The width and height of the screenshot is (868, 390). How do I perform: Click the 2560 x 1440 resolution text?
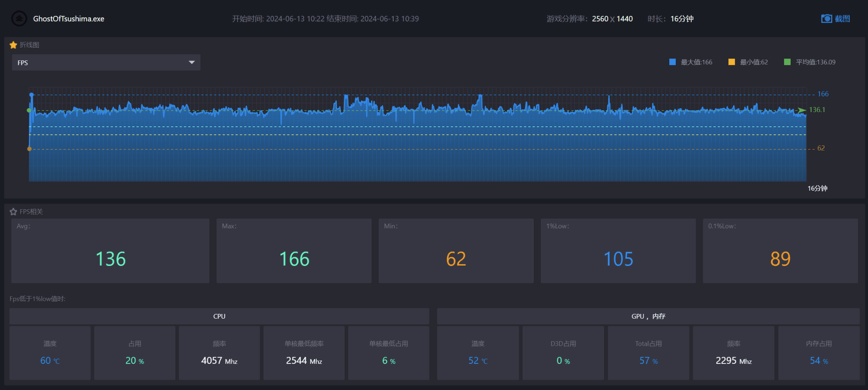pos(612,19)
